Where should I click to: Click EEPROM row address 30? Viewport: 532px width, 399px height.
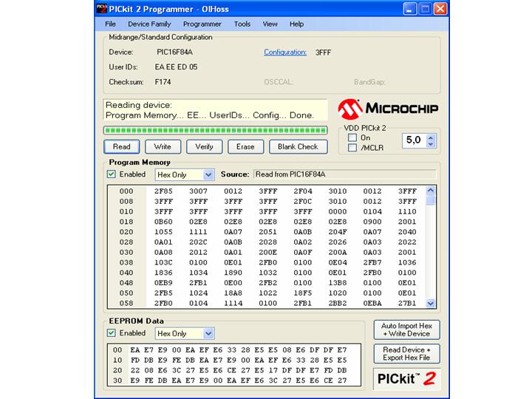coord(117,381)
